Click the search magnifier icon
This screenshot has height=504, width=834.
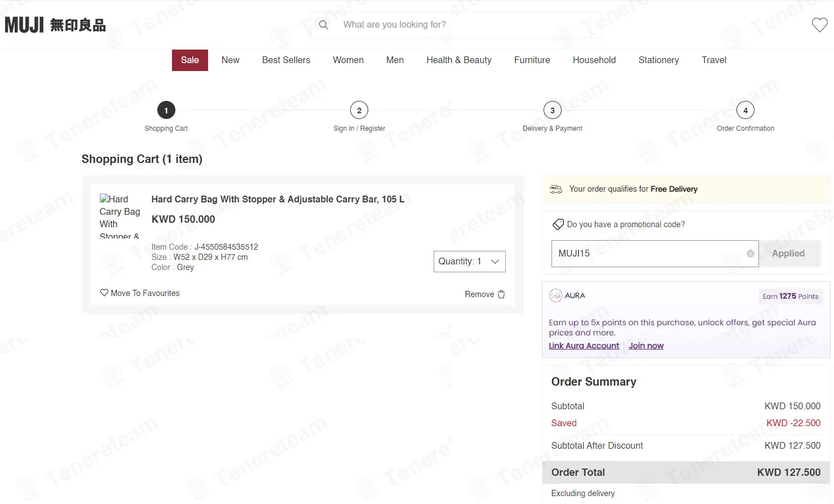tap(324, 25)
